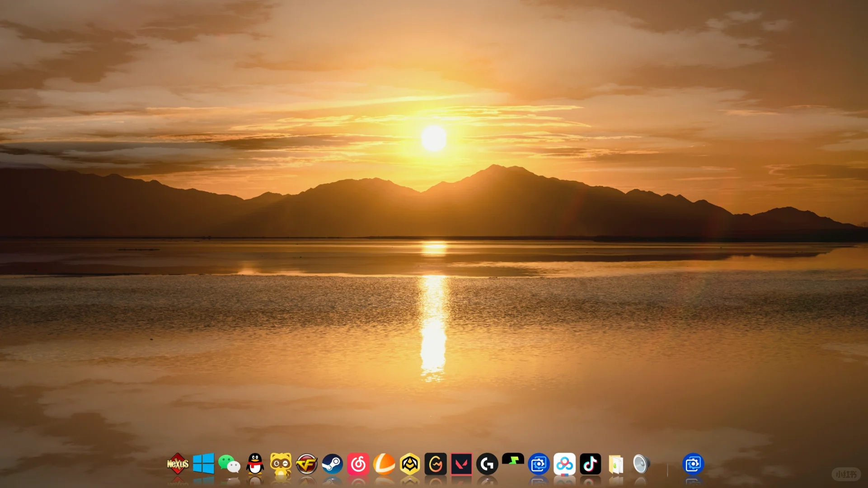
Task: Open the TikTok Douyin app
Action: tap(591, 464)
